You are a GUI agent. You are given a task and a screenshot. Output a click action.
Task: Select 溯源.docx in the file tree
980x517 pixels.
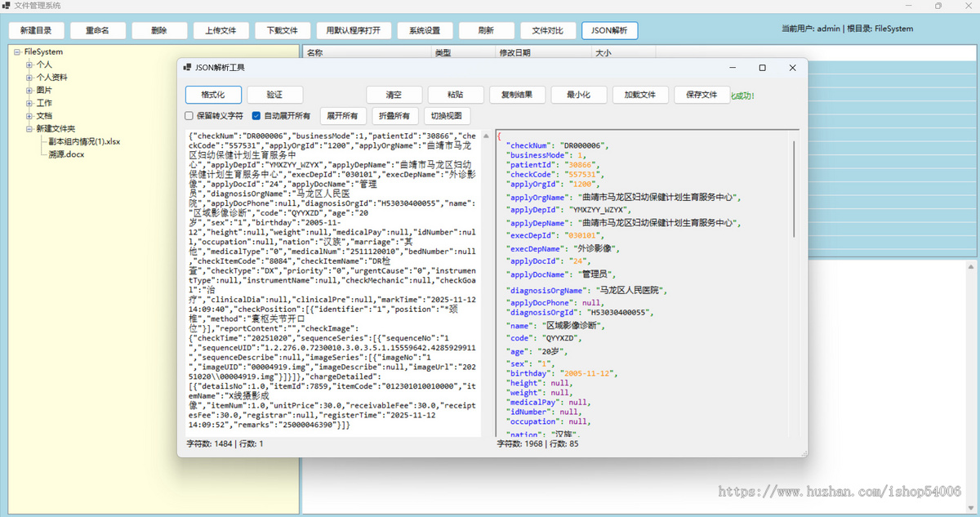pyautogui.click(x=66, y=154)
